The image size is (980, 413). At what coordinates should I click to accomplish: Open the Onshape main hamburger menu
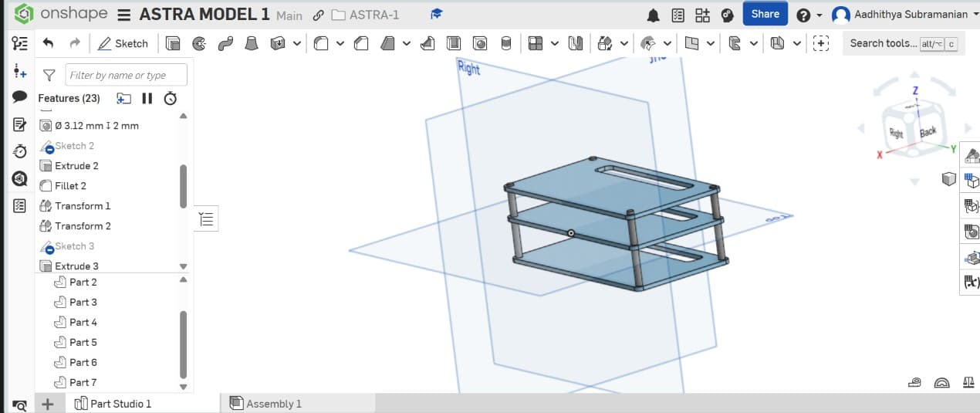pos(123,15)
